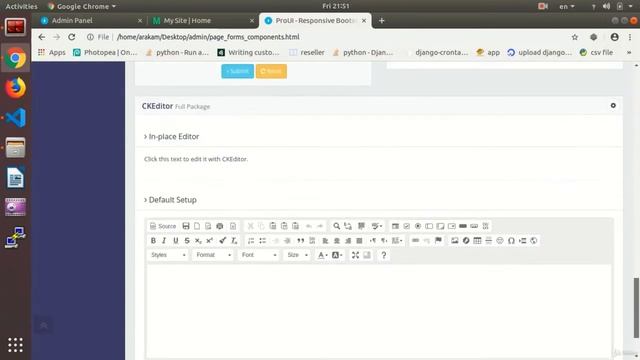Viewport: 640px width, 360px height.
Task: Click the Anchor flag icon
Action: click(x=438, y=241)
